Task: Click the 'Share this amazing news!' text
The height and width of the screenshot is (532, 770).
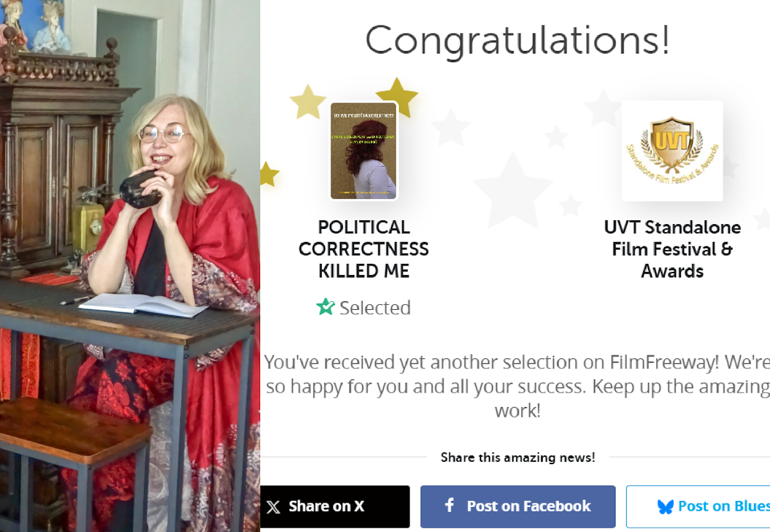Action: click(x=517, y=457)
